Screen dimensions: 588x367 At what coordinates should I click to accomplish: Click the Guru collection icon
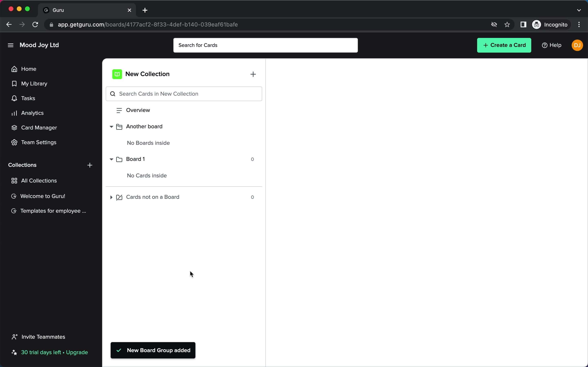pyautogui.click(x=13, y=196)
